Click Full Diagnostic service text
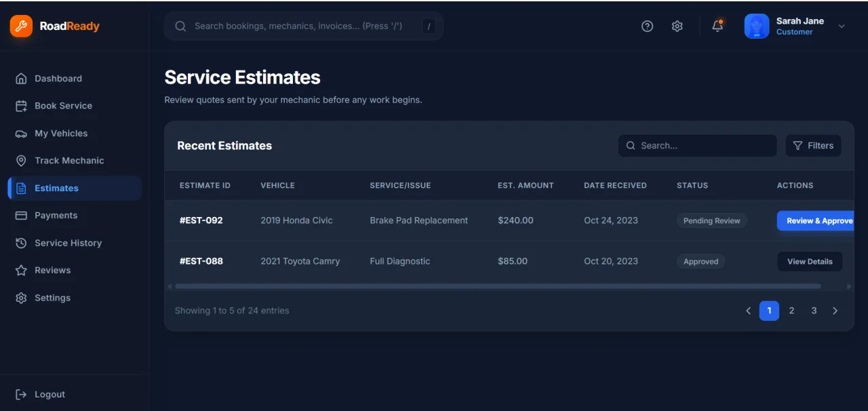Viewport: 868px width, 411px height. [399, 261]
